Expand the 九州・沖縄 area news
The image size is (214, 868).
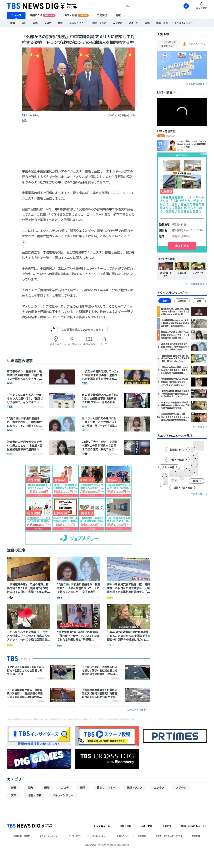point(169,467)
